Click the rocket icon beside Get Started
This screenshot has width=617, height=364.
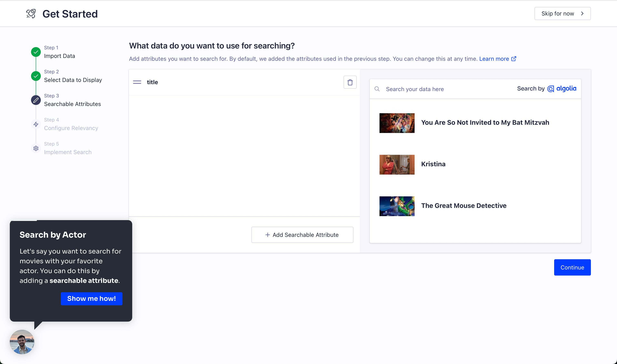31,14
